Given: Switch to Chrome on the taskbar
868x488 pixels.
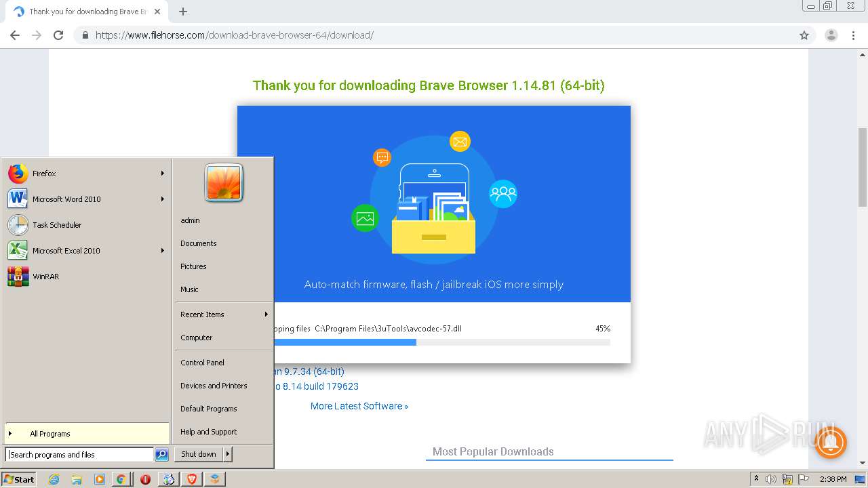Looking at the screenshot, I should (x=121, y=479).
